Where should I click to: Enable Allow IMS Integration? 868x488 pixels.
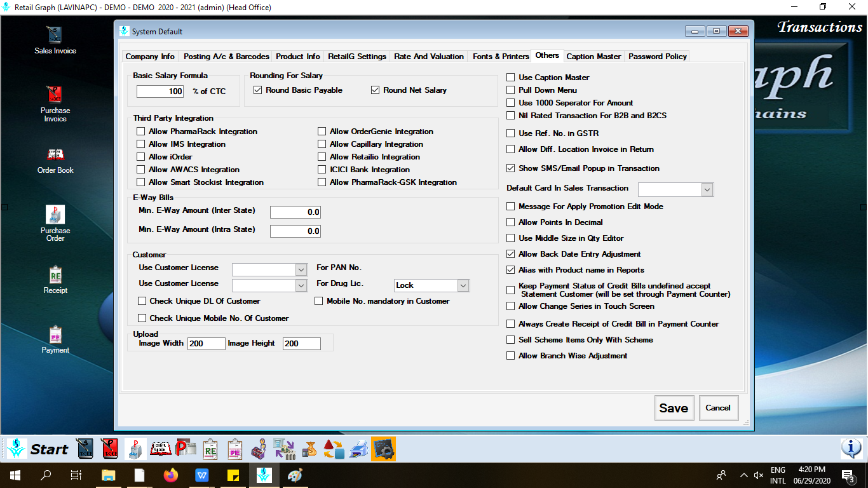click(x=140, y=144)
